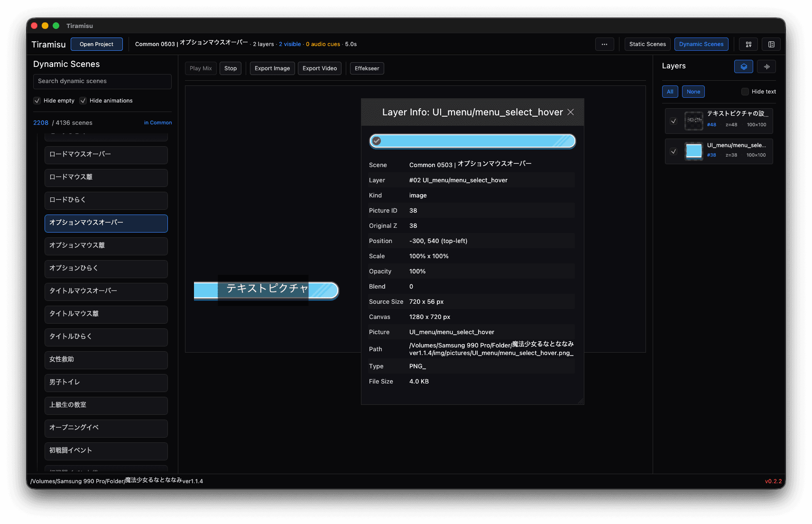
Task: Click the shapes grid view icon
Action: tap(748, 44)
